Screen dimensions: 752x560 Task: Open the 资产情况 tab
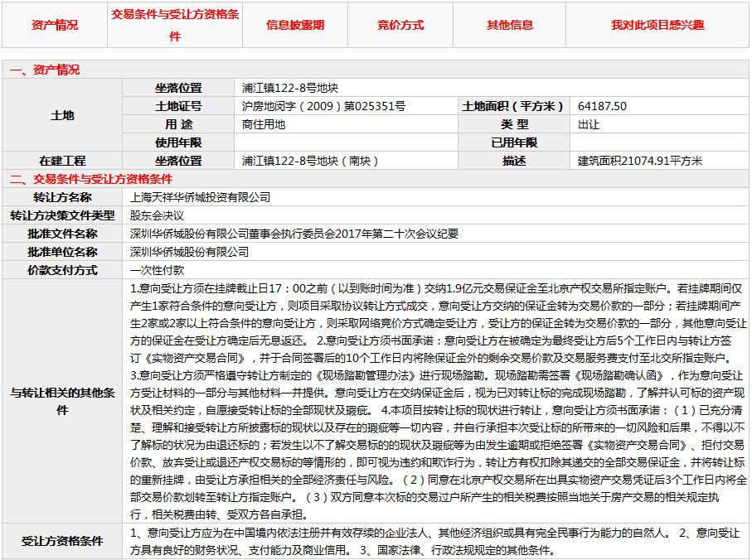55,25
